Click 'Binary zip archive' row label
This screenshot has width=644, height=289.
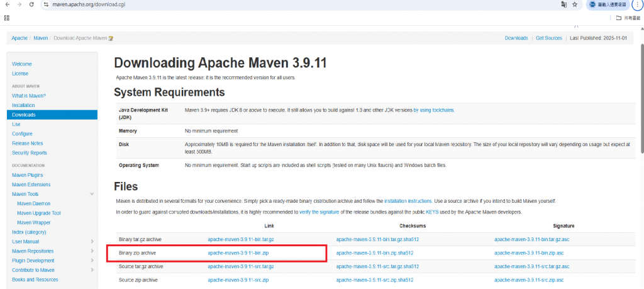click(x=138, y=253)
